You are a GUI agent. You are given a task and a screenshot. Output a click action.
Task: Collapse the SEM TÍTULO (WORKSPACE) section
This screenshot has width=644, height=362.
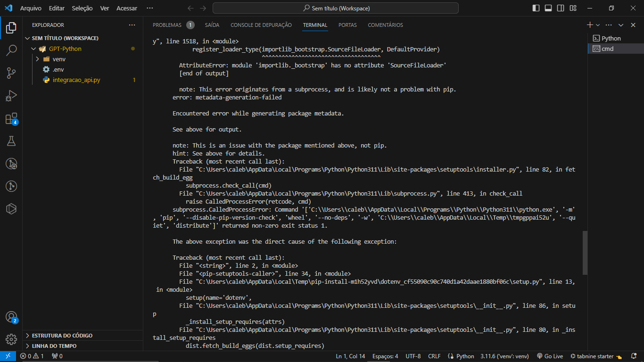tap(27, 38)
